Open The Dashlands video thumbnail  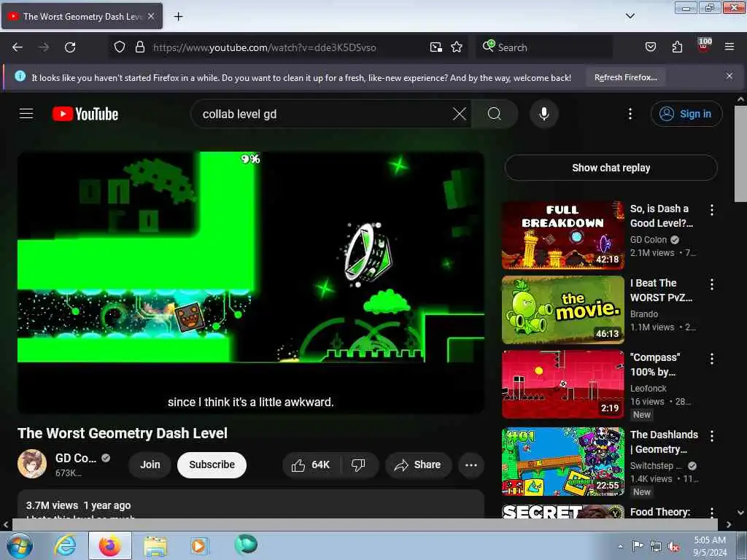562,462
